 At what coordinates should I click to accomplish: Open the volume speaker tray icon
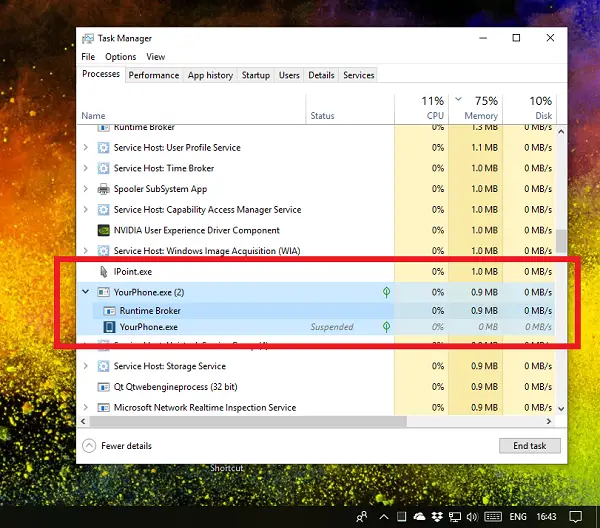472,517
